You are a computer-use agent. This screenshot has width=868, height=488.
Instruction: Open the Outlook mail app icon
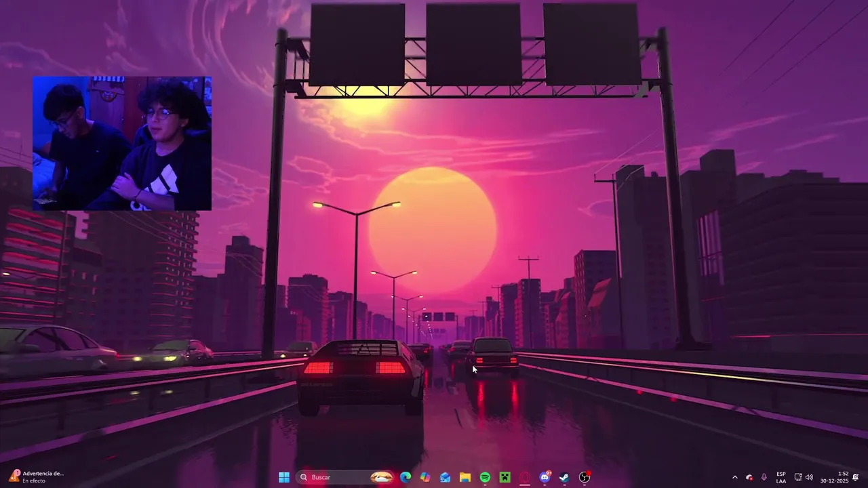445,477
